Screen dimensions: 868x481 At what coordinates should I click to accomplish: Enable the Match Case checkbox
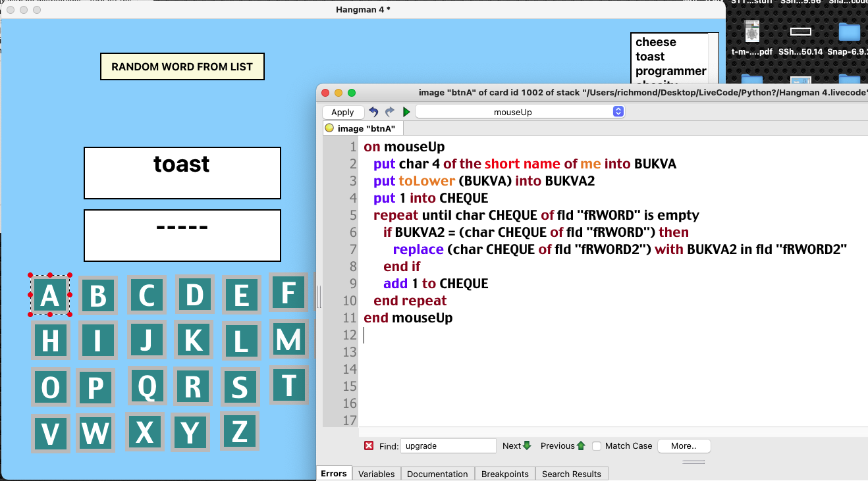point(597,445)
